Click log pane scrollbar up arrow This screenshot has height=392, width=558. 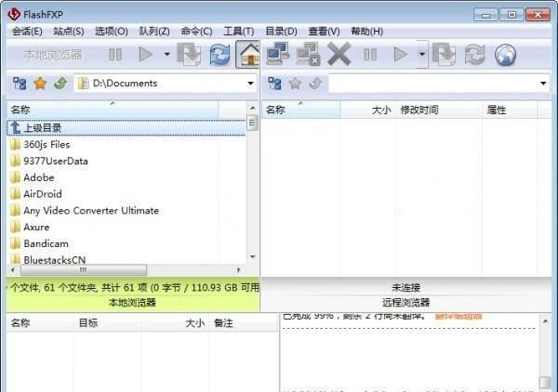click(x=545, y=321)
